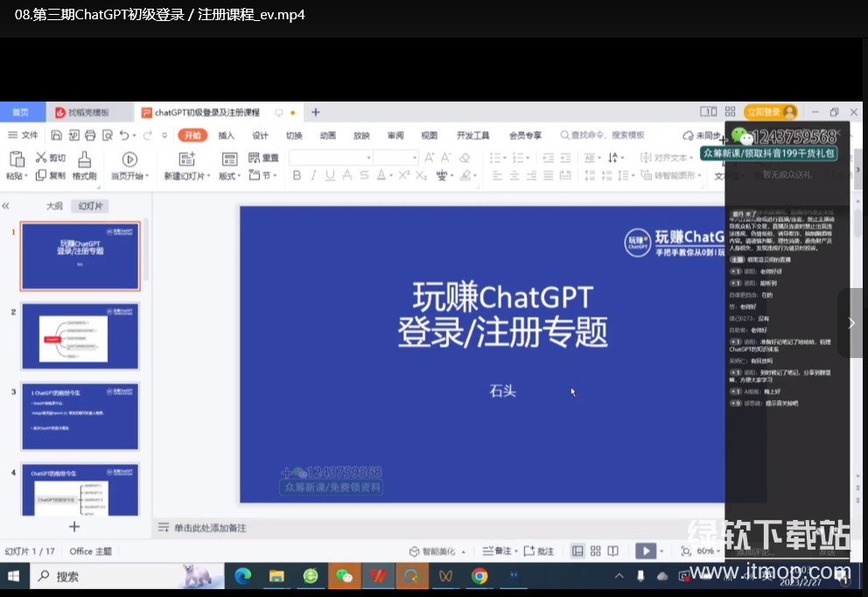The image size is (868, 597).
Task: Click the 单击此处添加备注 notes field
Action: click(x=210, y=528)
